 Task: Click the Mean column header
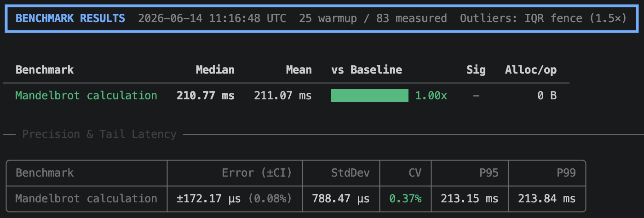coord(299,70)
